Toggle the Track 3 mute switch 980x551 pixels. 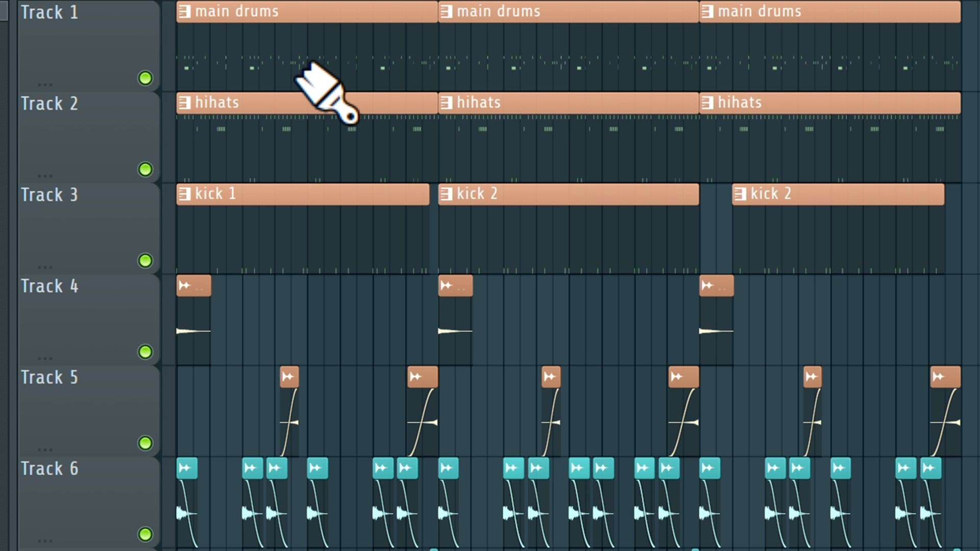pyautogui.click(x=145, y=261)
